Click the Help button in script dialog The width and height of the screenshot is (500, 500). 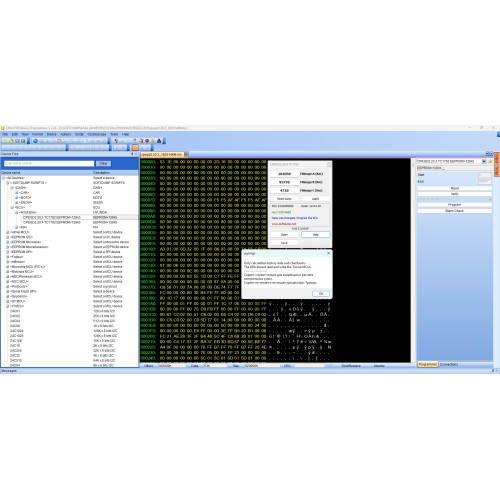316,235
